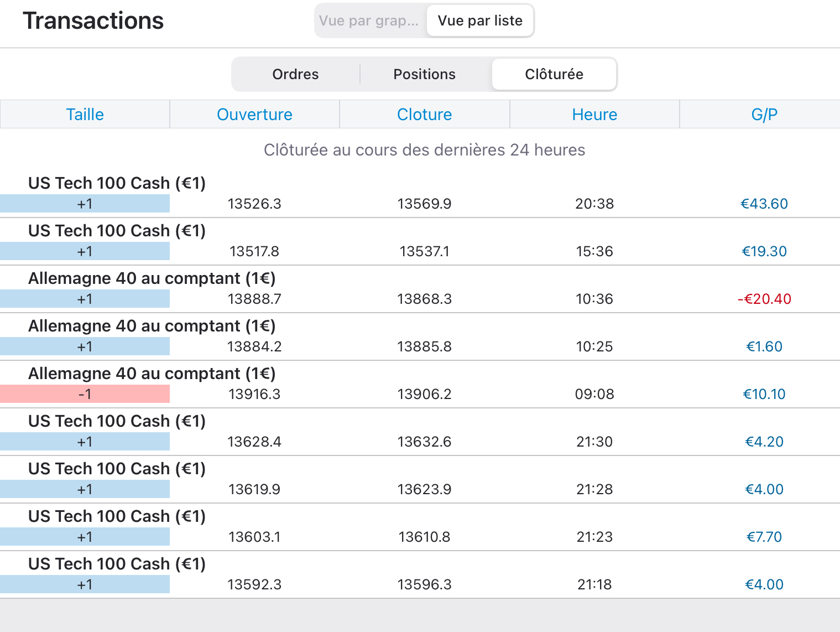Click the €43.60 profit value
840x632 pixels.
point(764,204)
